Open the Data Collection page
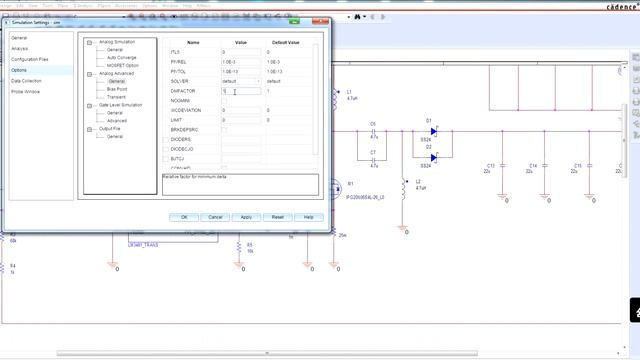 26,81
